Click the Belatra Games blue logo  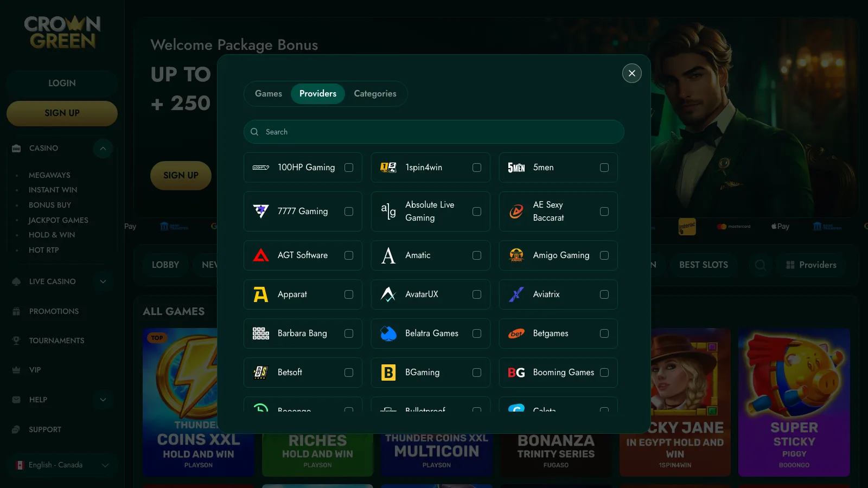tap(388, 333)
